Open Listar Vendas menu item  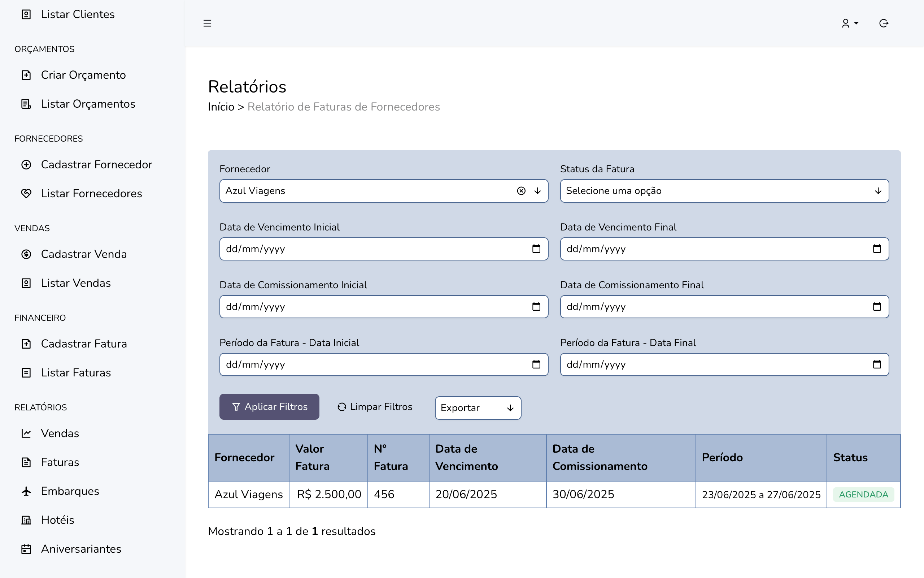pos(75,283)
